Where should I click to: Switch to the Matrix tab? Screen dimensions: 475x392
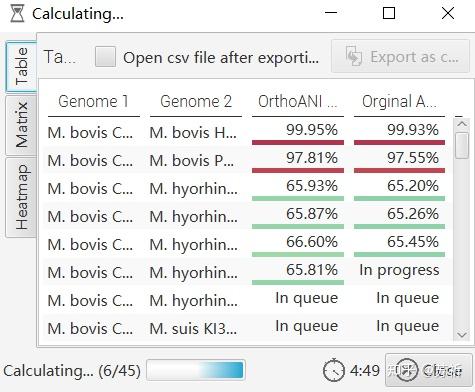point(21,125)
